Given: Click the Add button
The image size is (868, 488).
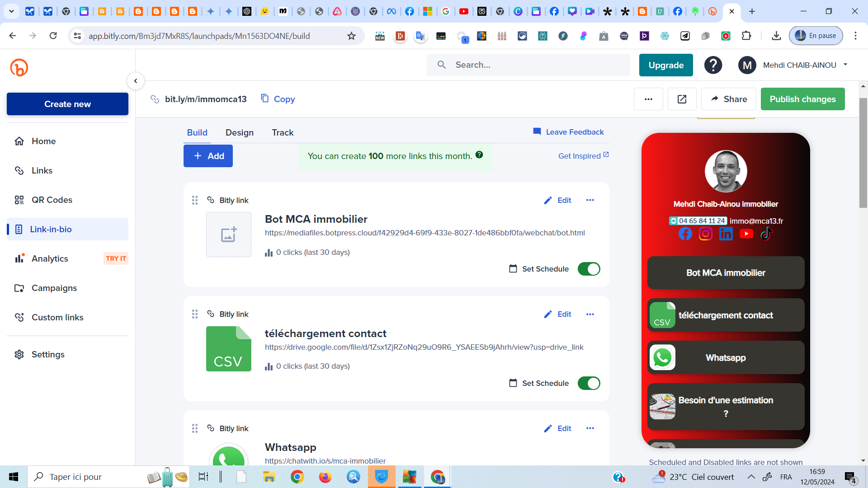Looking at the screenshot, I should pos(208,156).
